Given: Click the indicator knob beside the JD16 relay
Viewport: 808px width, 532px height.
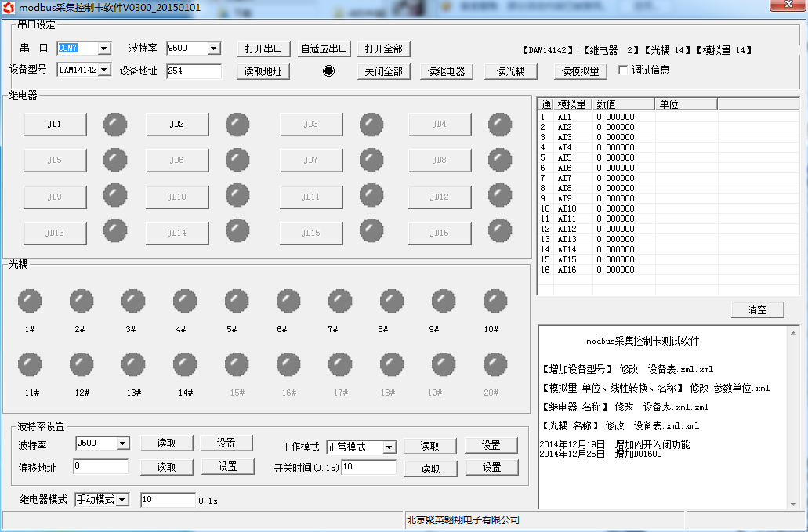Looking at the screenshot, I should tap(499, 230).
